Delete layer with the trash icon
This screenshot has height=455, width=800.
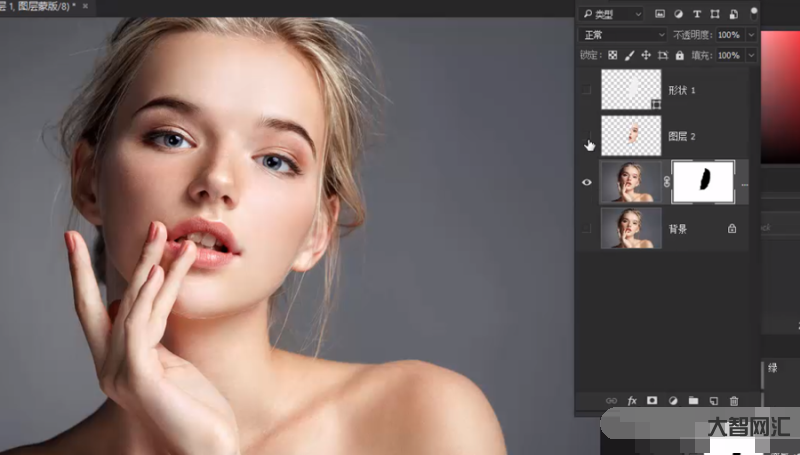[734, 401]
